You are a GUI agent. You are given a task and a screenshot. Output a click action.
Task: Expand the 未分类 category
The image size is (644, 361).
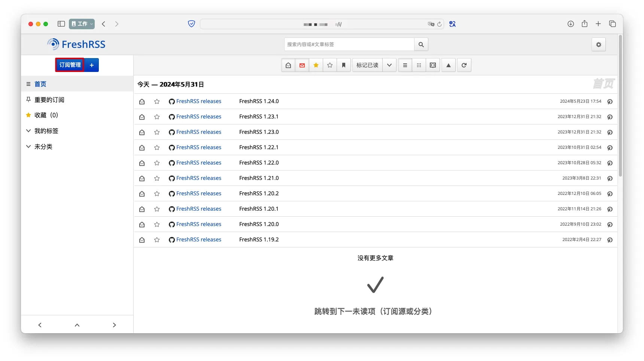coord(28,147)
